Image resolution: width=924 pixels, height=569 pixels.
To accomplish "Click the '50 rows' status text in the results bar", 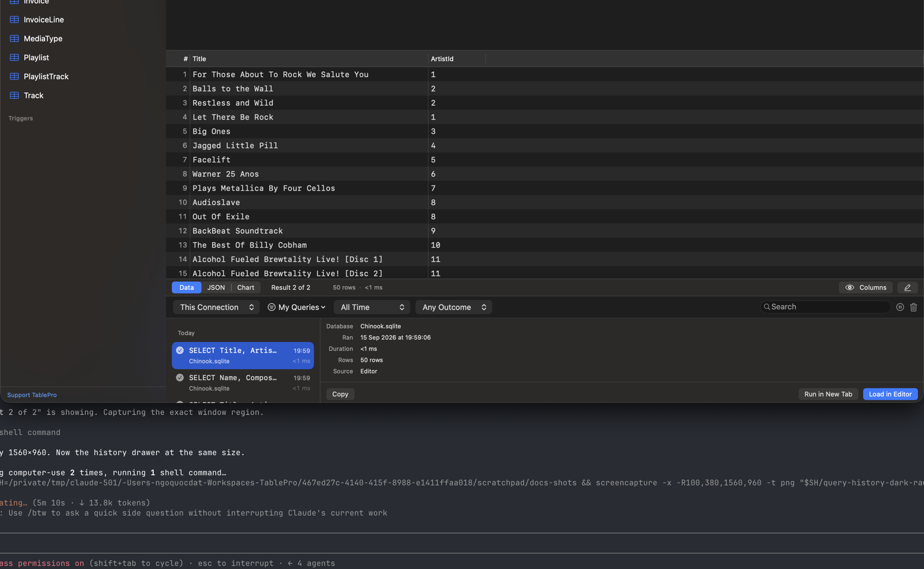I will [x=344, y=287].
